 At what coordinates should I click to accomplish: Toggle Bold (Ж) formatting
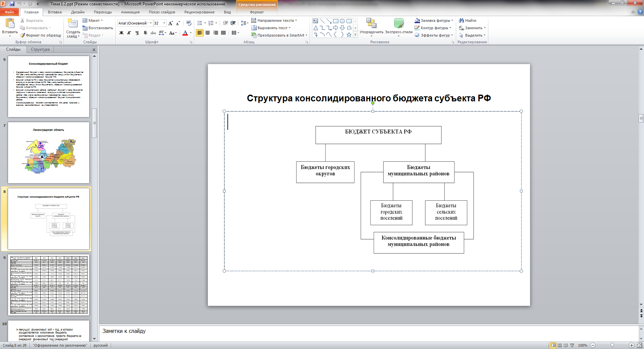(121, 33)
